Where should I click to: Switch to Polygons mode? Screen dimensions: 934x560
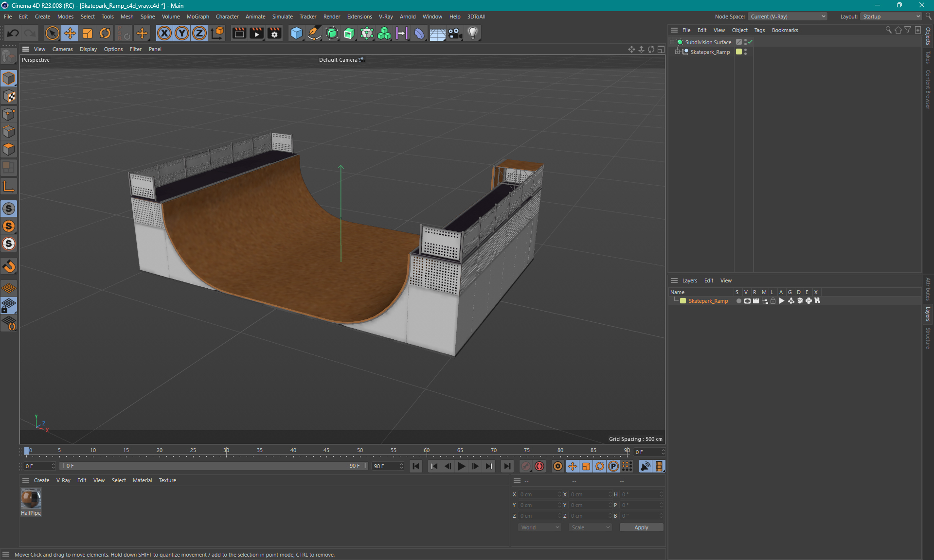pyautogui.click(x=9, y=149)
